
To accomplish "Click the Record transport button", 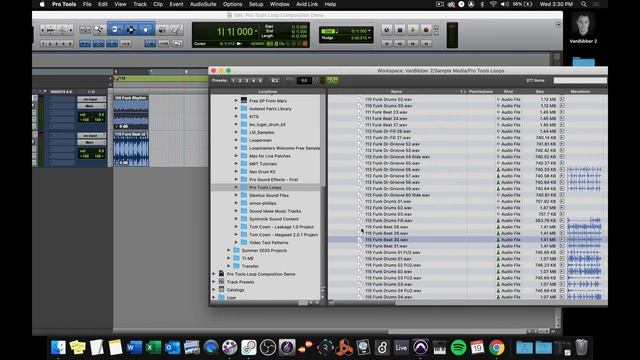I will click(426, 30).
